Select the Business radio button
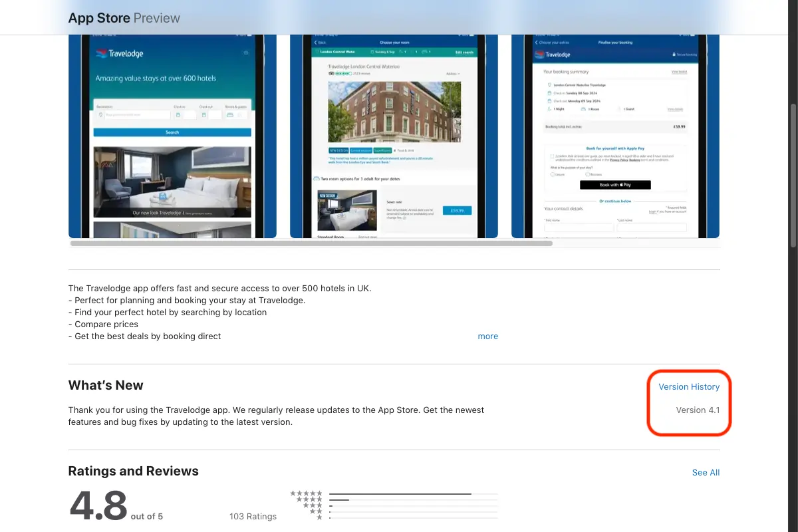798x532 pixels. pyautogui.click(x=587, y=174)
